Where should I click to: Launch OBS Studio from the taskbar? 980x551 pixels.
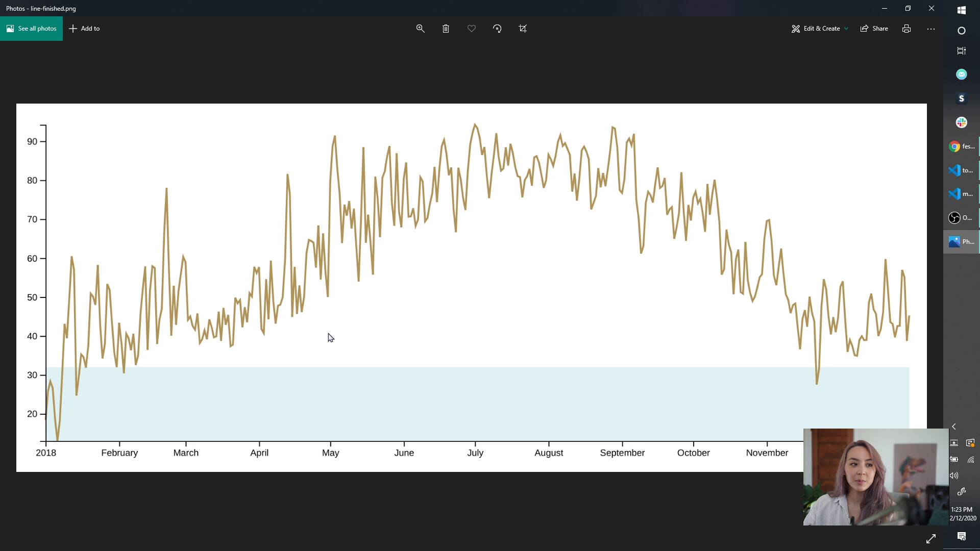click(x=954, y=218)
